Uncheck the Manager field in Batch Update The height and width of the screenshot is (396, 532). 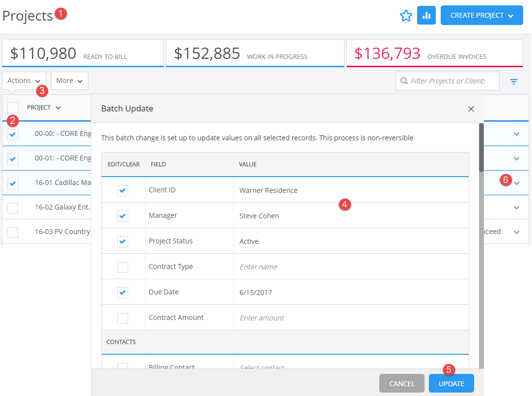[x=124, y=215]
